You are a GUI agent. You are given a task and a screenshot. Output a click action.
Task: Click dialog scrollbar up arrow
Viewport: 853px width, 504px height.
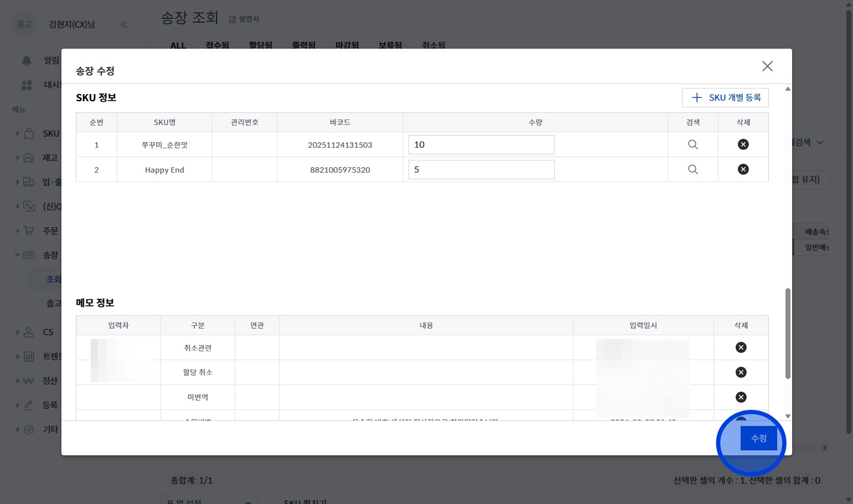pyautogui.click(x=788, y=89)
